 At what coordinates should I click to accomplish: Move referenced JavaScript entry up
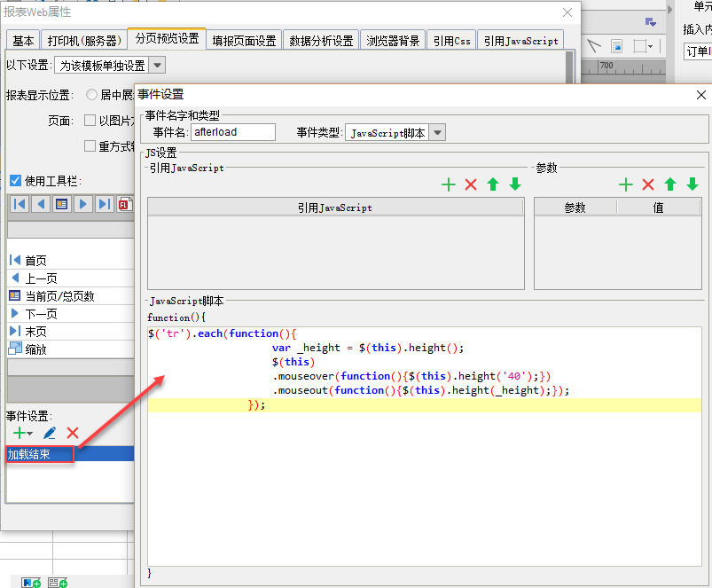click(x=493, y=184)
